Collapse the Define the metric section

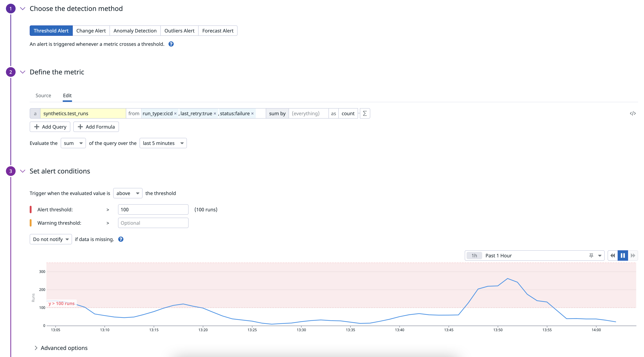point(22,72)
